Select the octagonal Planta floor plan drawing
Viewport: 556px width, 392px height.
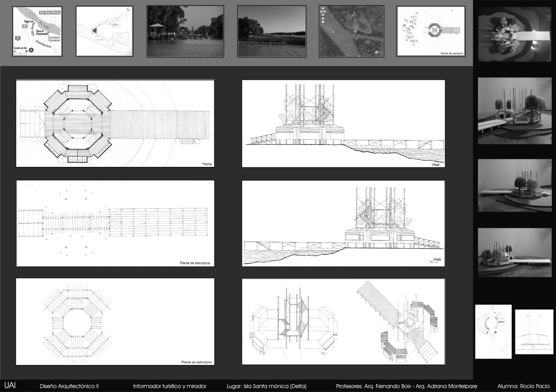pyautogui.click(x=115, y=124)
